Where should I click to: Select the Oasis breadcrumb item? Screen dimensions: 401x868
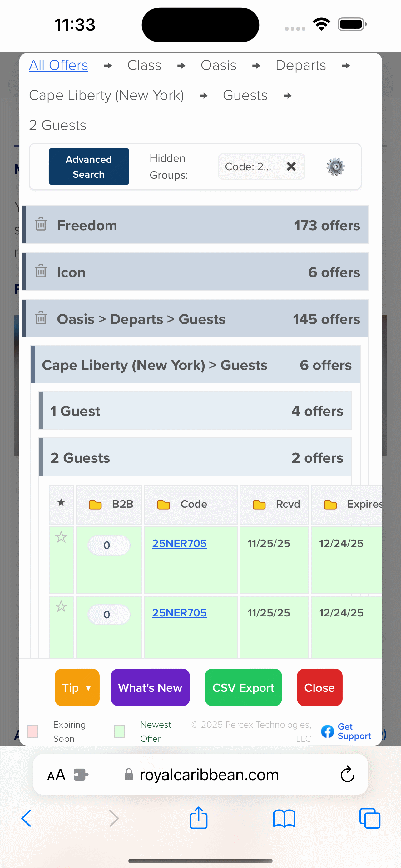219,65
